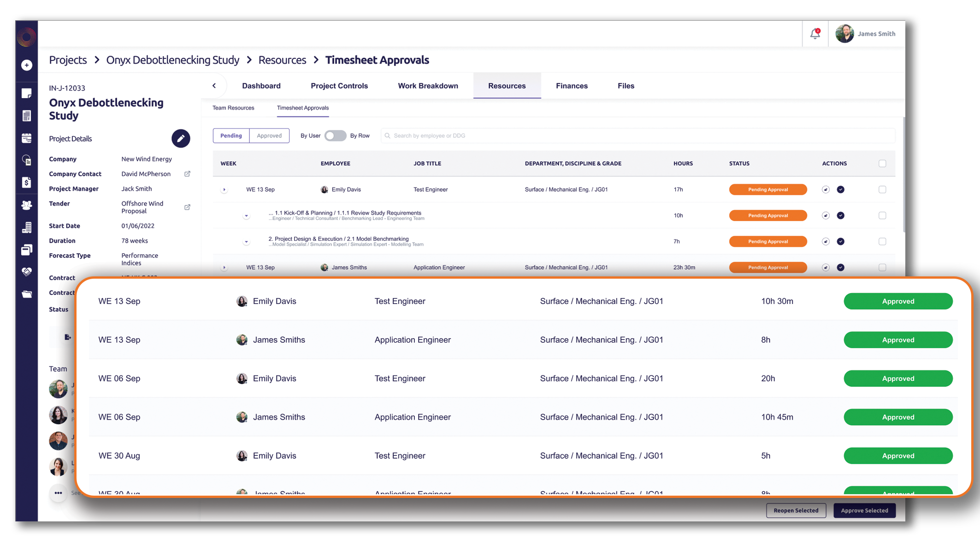The width and height of the screenshot is (980, 544).
Task: Click the add (+) icon in the sidebar
Action: coord(26,65)
